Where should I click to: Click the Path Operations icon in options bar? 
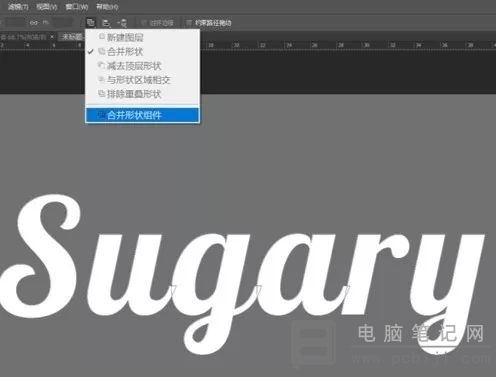[x=91, y=23]
